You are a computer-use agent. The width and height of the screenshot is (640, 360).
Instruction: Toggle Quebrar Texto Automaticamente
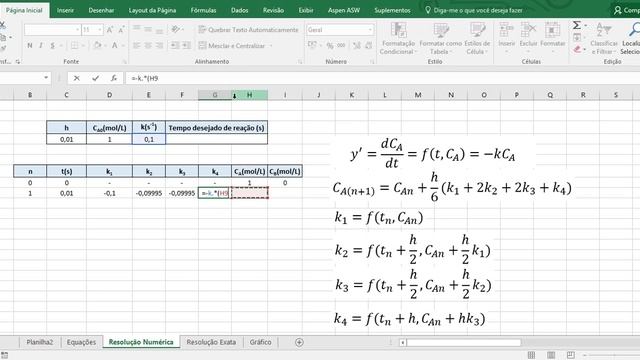point(248,30)
